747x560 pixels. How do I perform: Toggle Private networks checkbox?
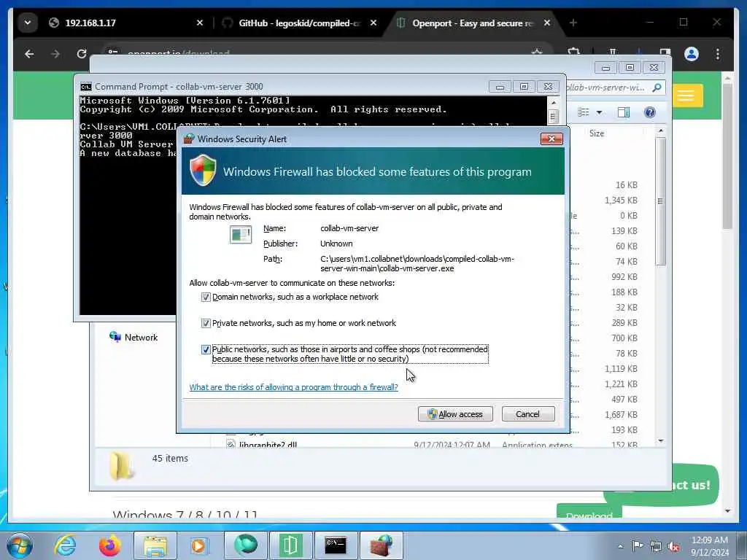(206, 323)
